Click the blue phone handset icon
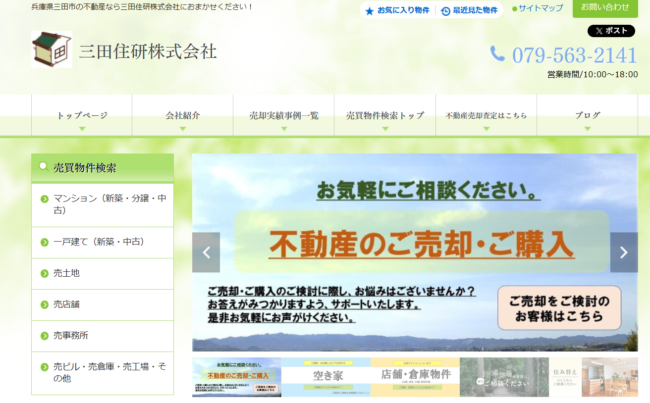This screenshot has height=403, width=650. click(x=497, y=53)
